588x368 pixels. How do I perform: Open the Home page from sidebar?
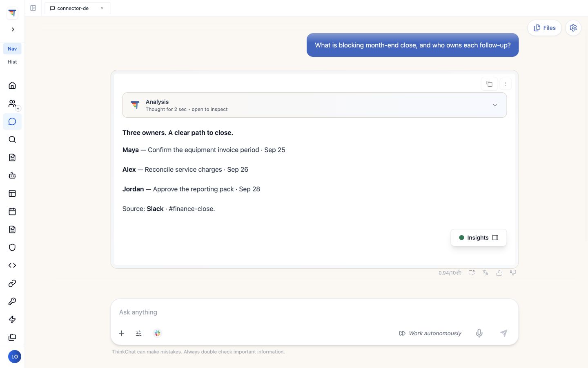(x=12, y=85)
